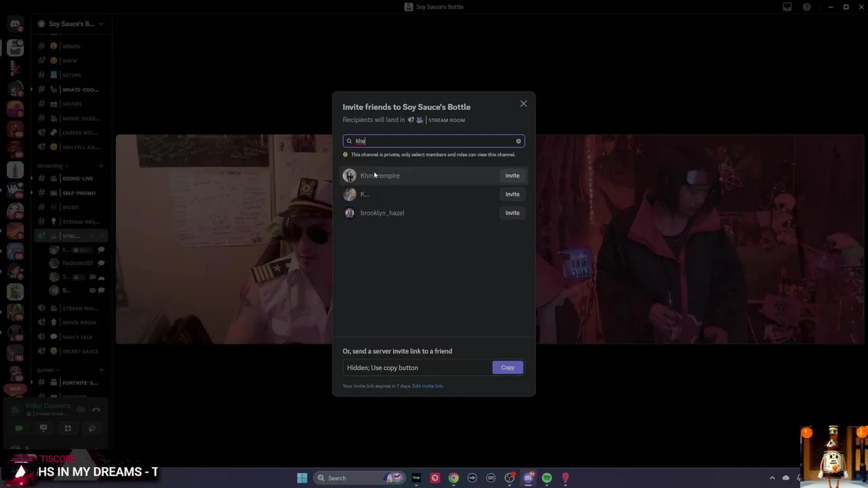The width and height of the screenshot is (868, 488).
Task: Disconnect from the voice call
Action: [x=96, y=409]
